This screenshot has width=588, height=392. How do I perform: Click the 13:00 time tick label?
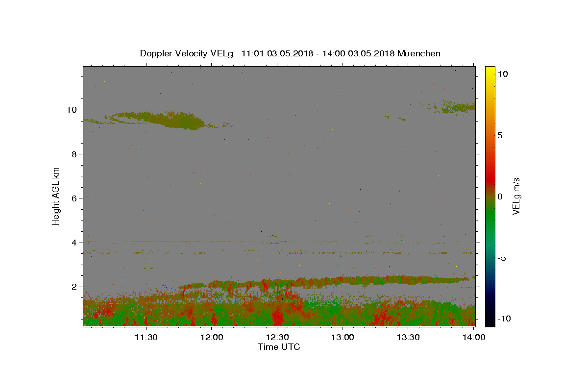[x=343, y=337]
